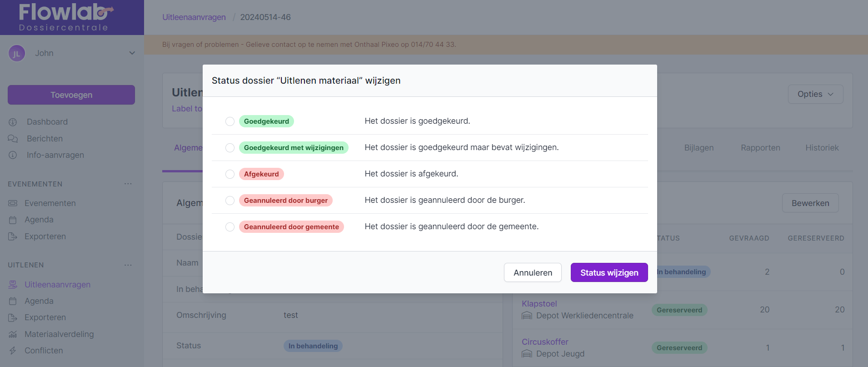Switch to the Historiek tab

[822, 148]
